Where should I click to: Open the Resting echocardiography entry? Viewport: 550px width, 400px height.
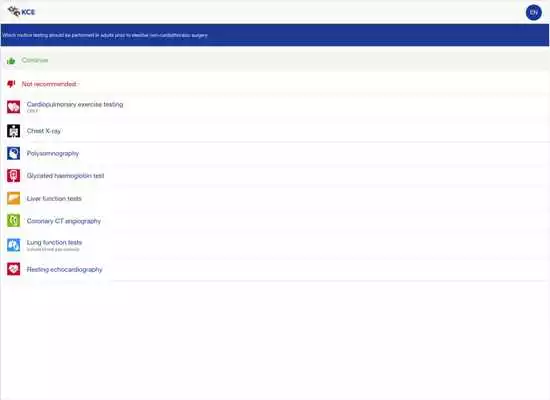coord(65,269)
